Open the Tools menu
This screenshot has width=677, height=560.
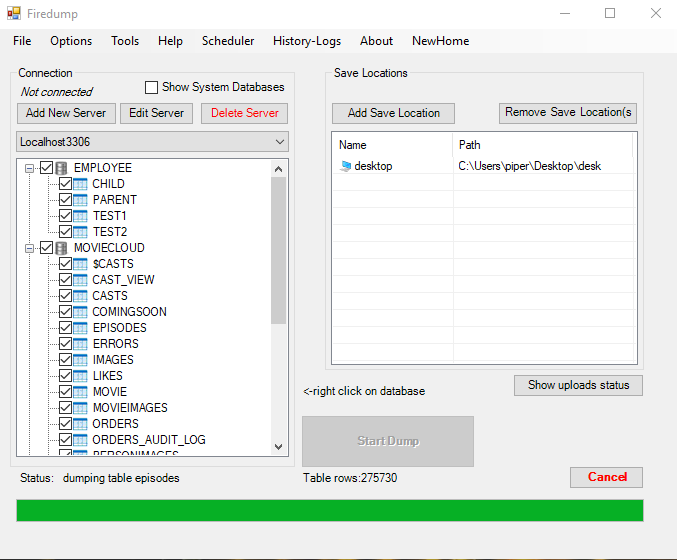[125, 41]
